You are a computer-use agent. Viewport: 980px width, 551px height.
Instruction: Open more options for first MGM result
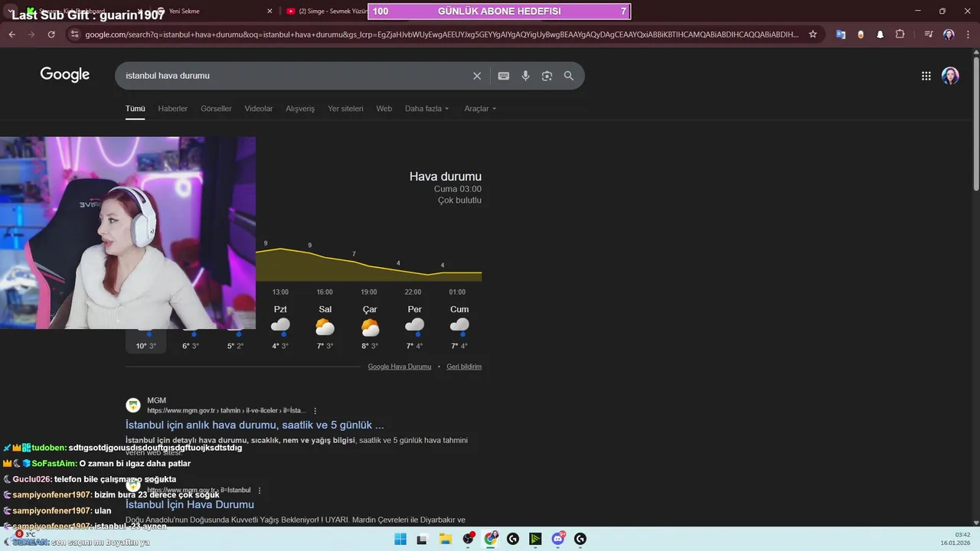[315, 411]
